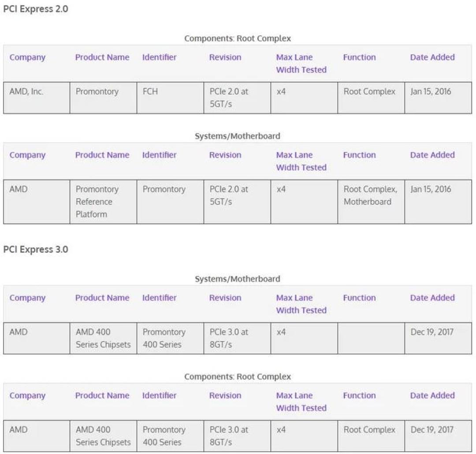The width and height of the screenshot is (476, 454).
Task: Click "Jan 15, 2016" in the Reference Platform row
Action: coord(431,189)
